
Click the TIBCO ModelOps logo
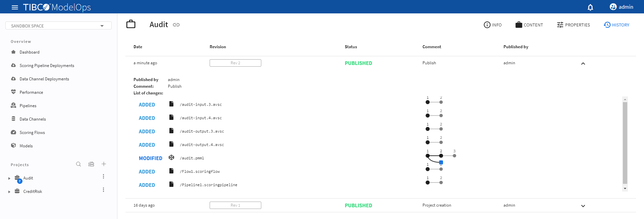pyautogui.click(x=57, y=7)
